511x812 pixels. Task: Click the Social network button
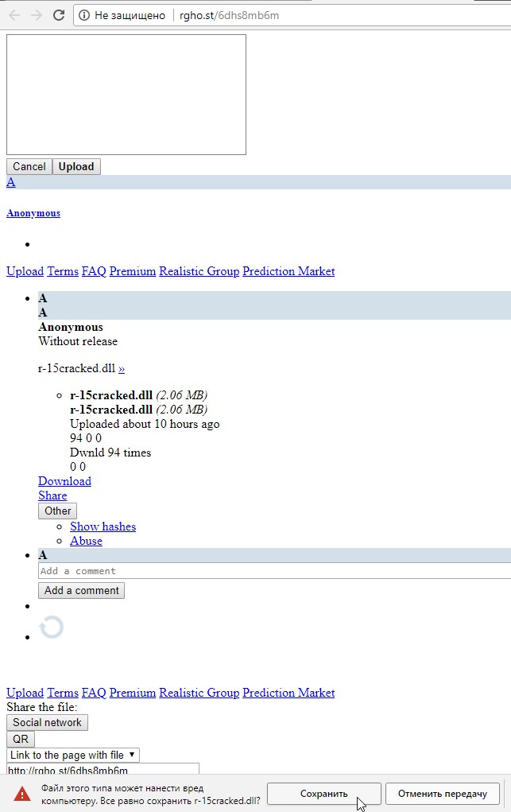[x=47, y=723]
